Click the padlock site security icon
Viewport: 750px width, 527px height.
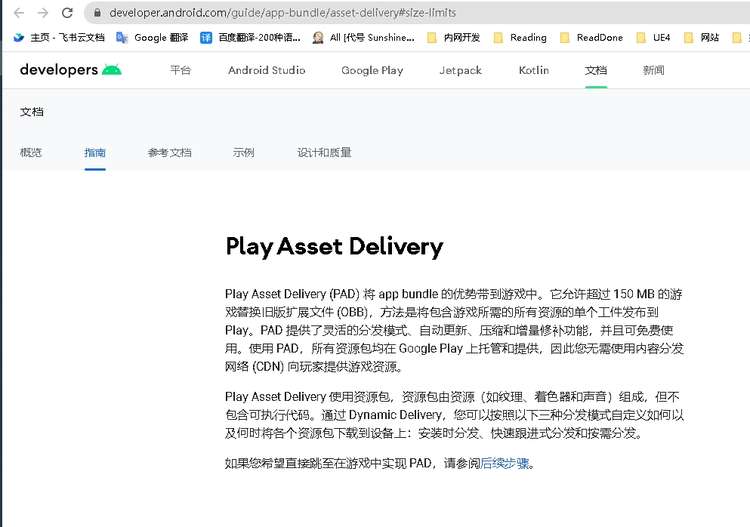coord(98,13)
